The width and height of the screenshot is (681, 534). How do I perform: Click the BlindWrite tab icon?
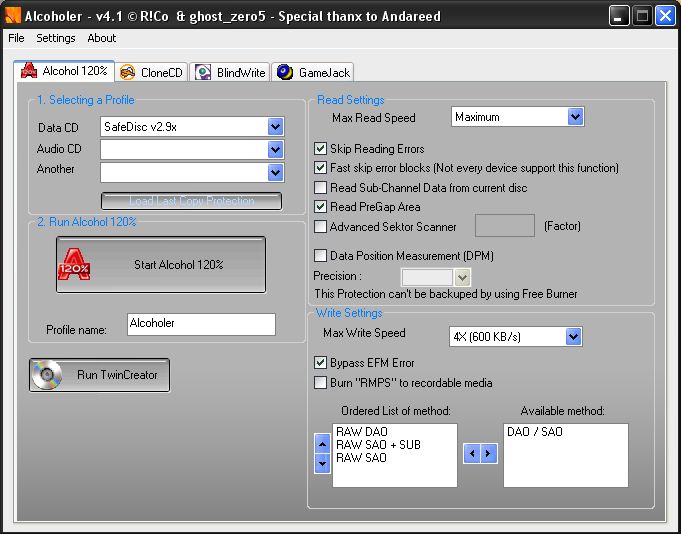click(x=202, y=73)
